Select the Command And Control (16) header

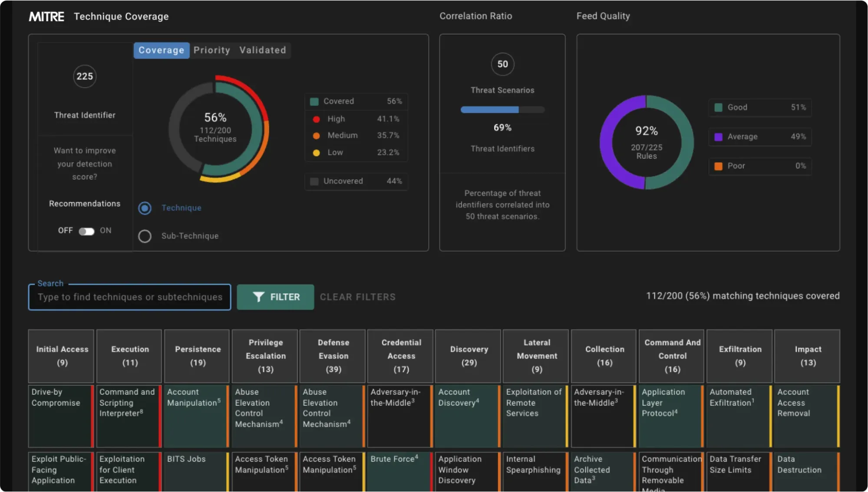tap(672, 356)
